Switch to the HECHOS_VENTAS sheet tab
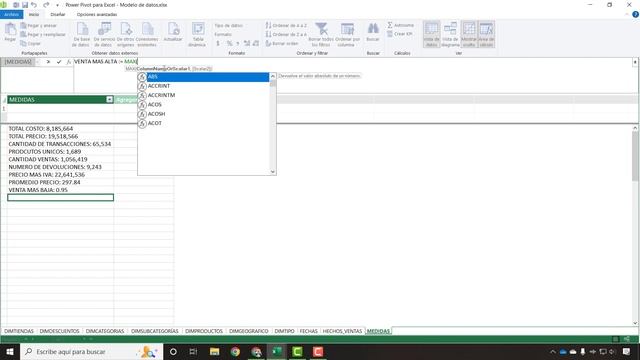 click(x=342, y=331)
